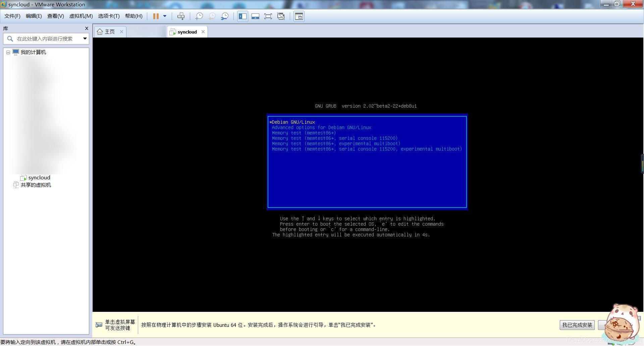Open the power options dropdown arrow

click(x=165, y=16)
